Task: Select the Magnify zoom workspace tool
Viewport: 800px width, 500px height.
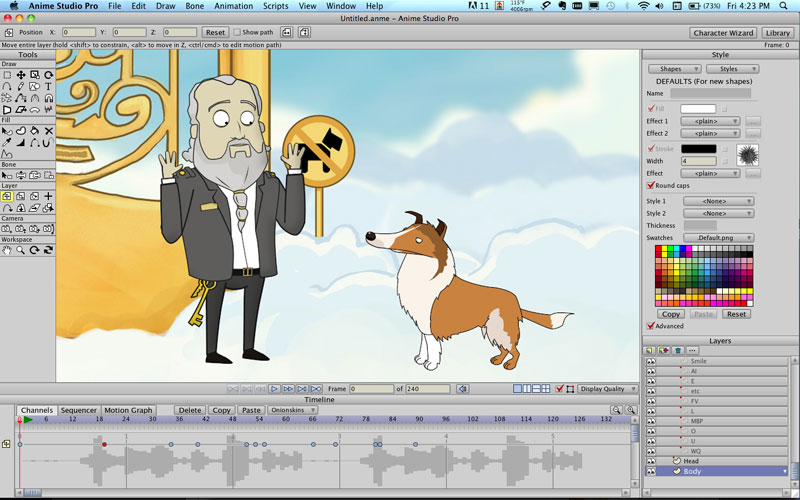Action: tap(20, 250)
